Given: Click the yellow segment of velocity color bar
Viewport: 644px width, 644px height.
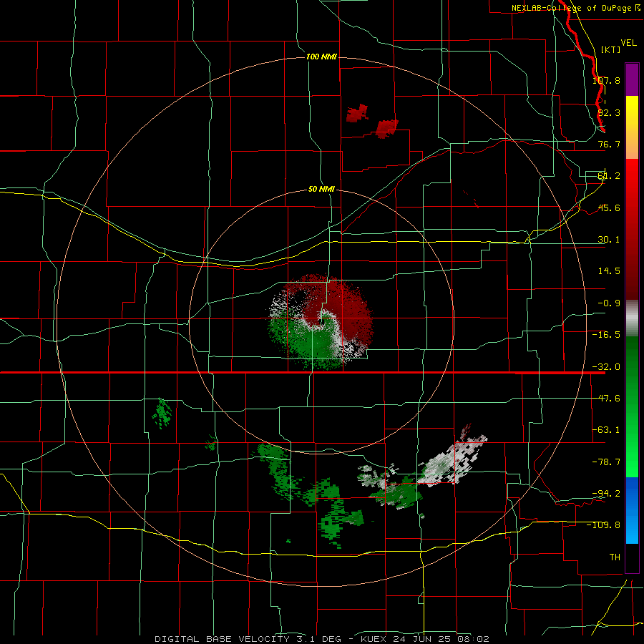Looking at the screenshot, I should [632, 127].
